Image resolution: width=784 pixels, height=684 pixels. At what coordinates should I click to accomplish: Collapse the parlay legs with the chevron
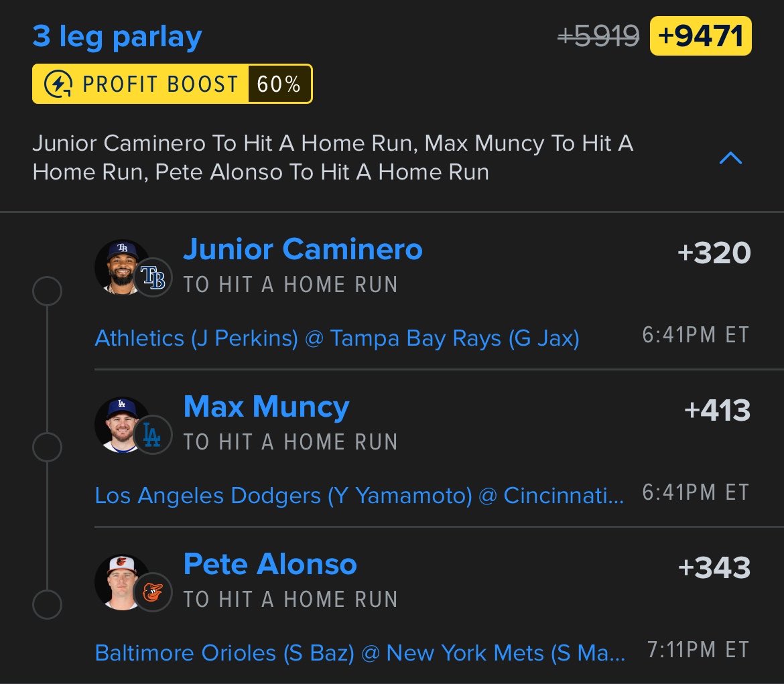point(730,158)
